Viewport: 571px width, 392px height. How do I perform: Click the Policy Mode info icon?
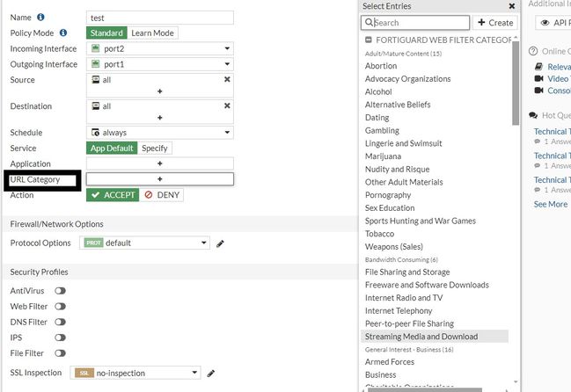63,33
